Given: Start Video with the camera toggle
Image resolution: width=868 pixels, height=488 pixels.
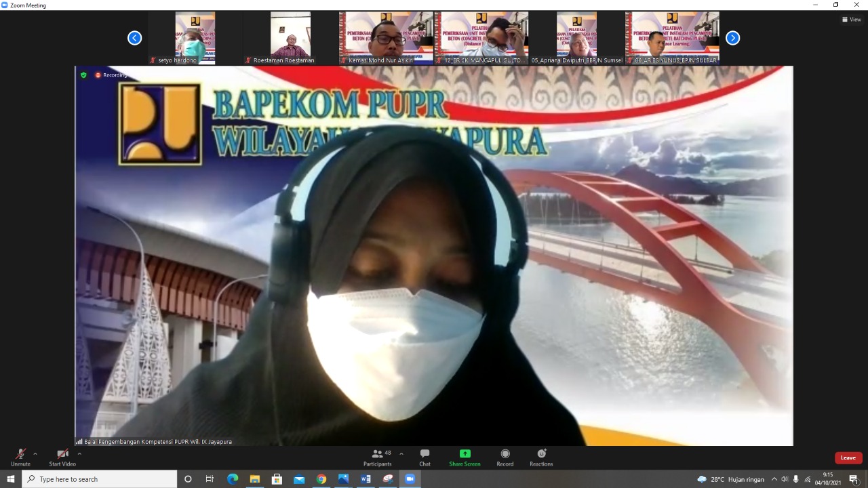Looking at the screenshot, I should pyautogui.click(x=62, y=457).
